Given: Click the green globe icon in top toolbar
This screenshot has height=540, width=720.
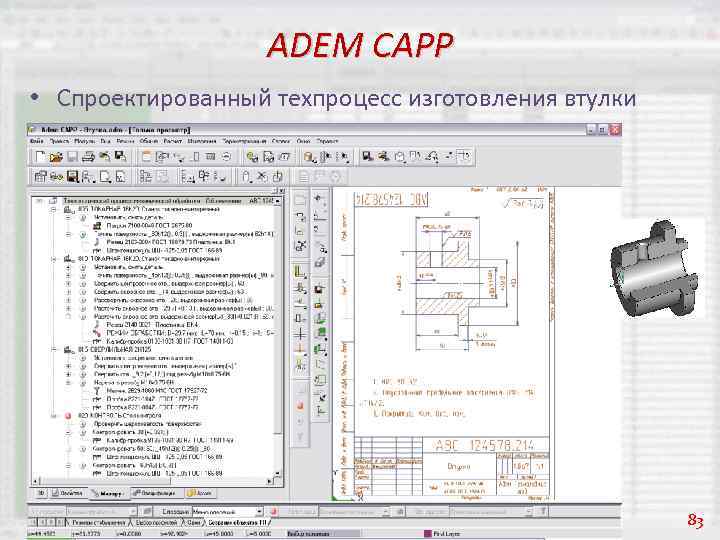Looking at the screenshot, I should click(252, 157).
